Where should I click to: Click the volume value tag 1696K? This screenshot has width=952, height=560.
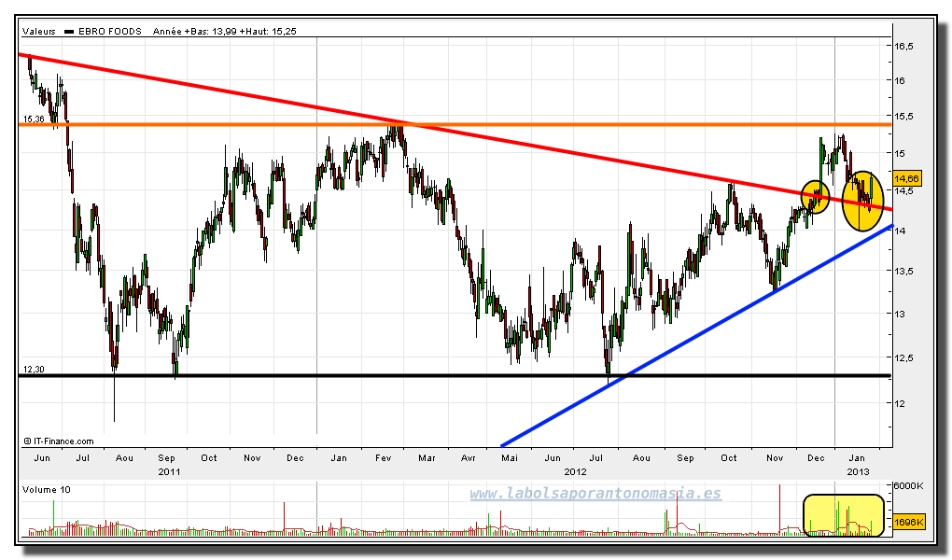(909, 522)
